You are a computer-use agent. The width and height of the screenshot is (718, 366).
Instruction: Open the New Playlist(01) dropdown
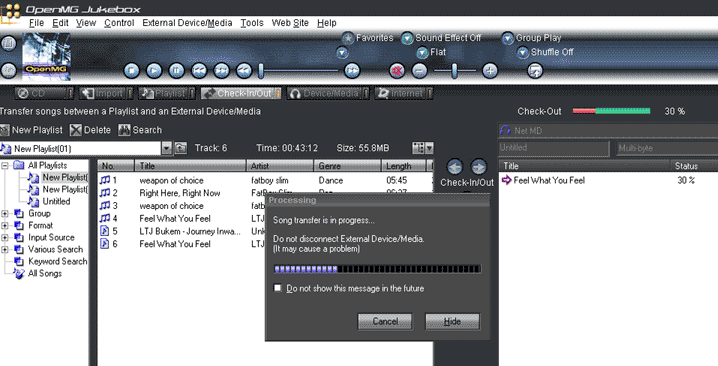coord(167,148)
